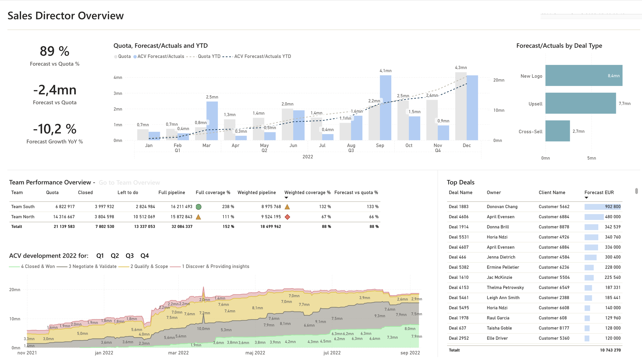Screen dimensions: 642x364
Task: Click the Quota legend marker
Action: pyautogui.click(x=116, y=56)
